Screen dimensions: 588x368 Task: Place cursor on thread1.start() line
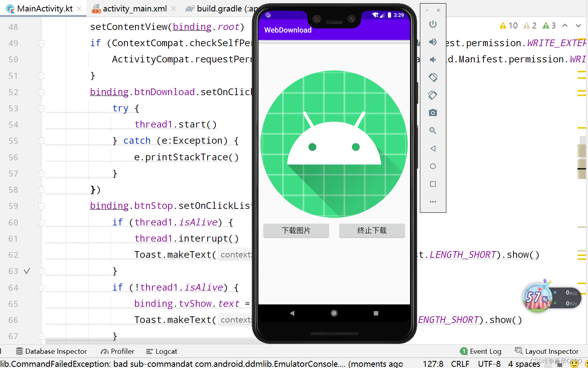coord(176,125)
